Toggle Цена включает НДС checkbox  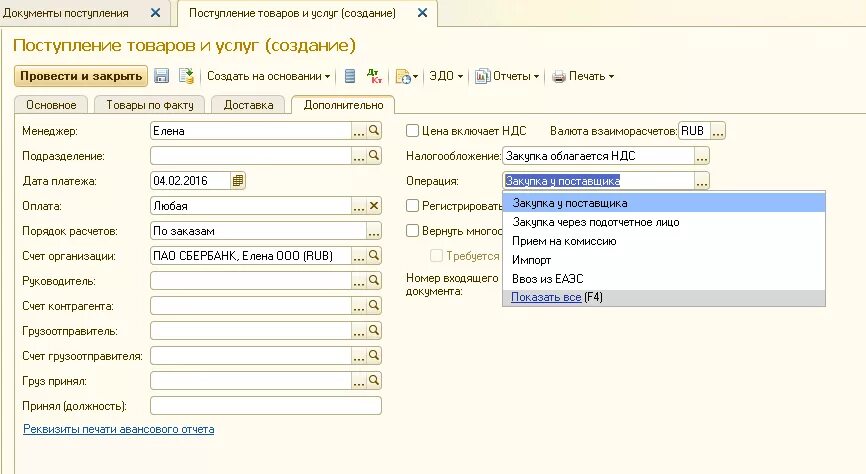coord(413,131)
